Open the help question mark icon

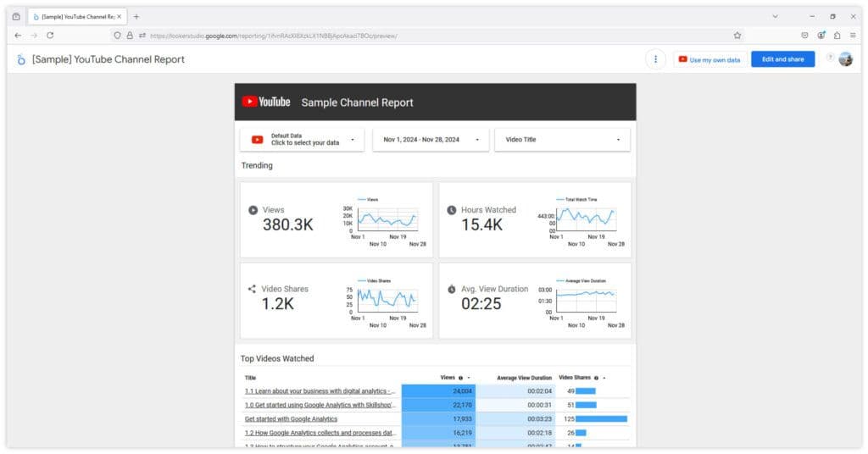coord(830,58)
